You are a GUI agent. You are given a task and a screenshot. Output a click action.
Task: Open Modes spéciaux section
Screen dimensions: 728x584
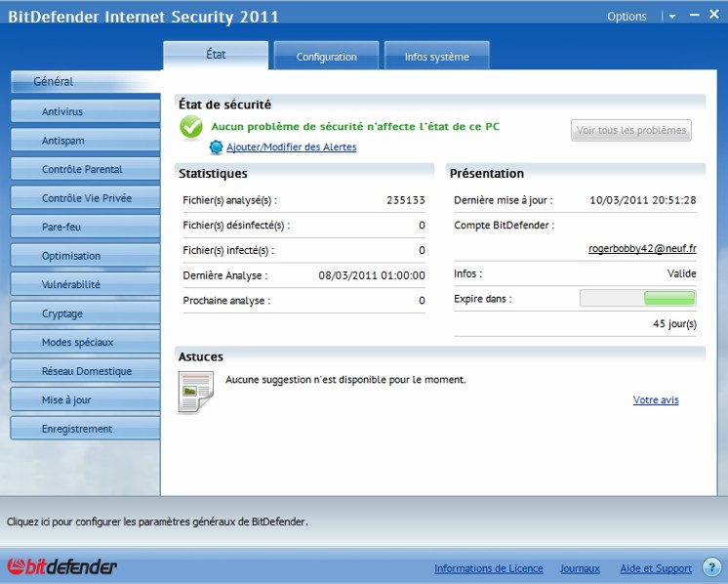tap(86, 342)
